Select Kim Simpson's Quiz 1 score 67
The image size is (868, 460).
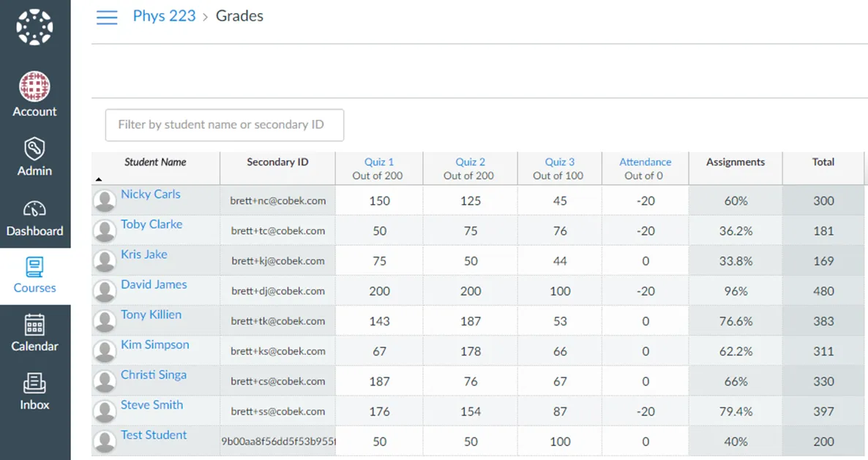point(379,351)
